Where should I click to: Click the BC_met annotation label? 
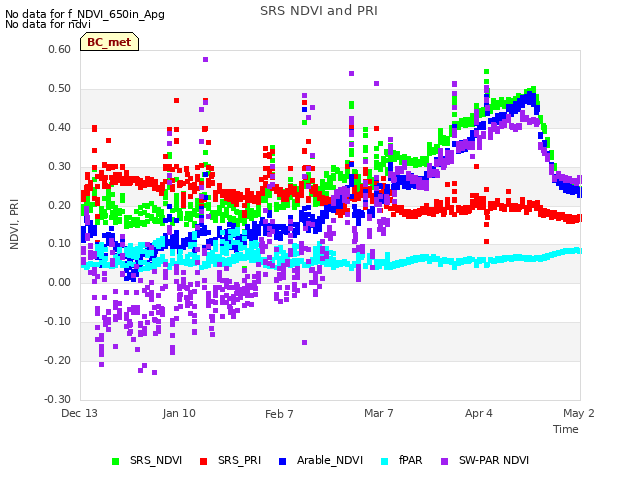pyautogui.click(x=109, y=42)
